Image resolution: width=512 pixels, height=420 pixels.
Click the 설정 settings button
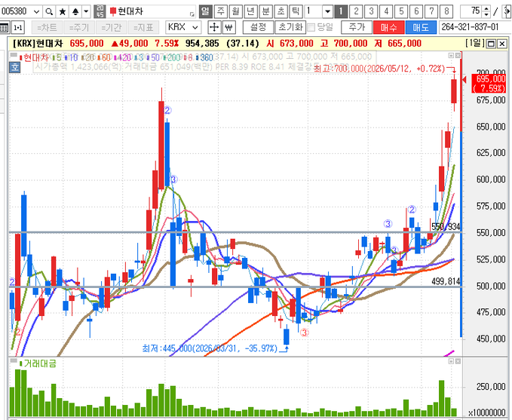(259, 27)
